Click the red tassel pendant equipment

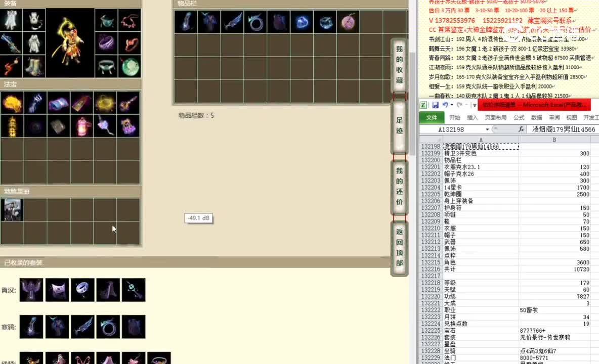(11, 66)
